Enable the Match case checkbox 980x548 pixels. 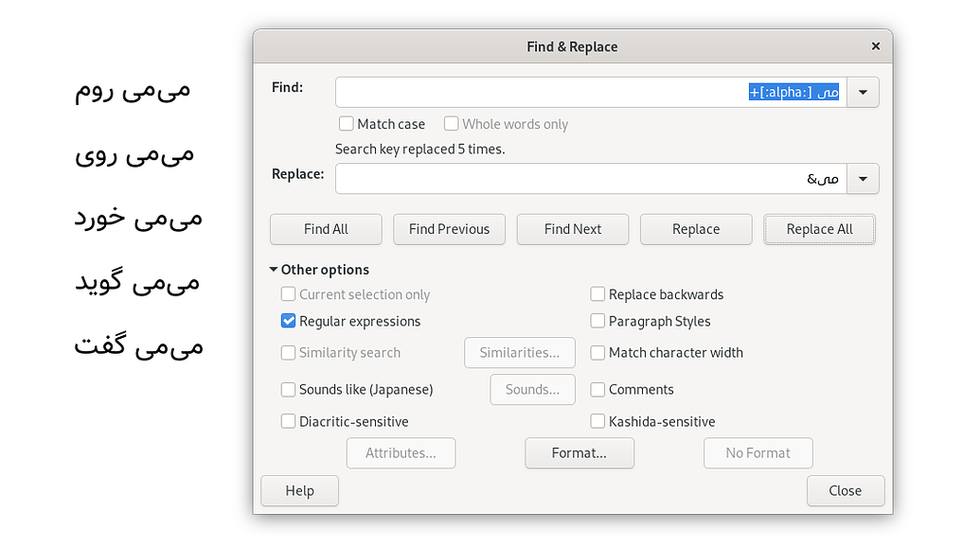point(347,123)
